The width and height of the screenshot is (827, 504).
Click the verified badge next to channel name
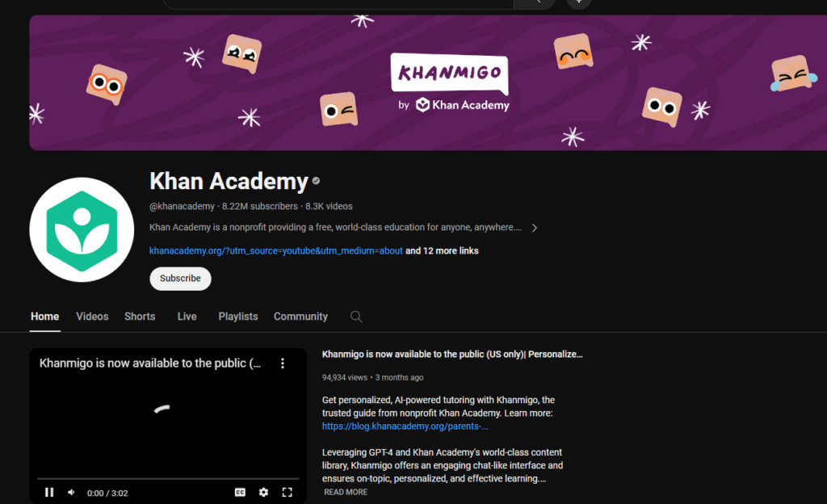coord(316,181)
